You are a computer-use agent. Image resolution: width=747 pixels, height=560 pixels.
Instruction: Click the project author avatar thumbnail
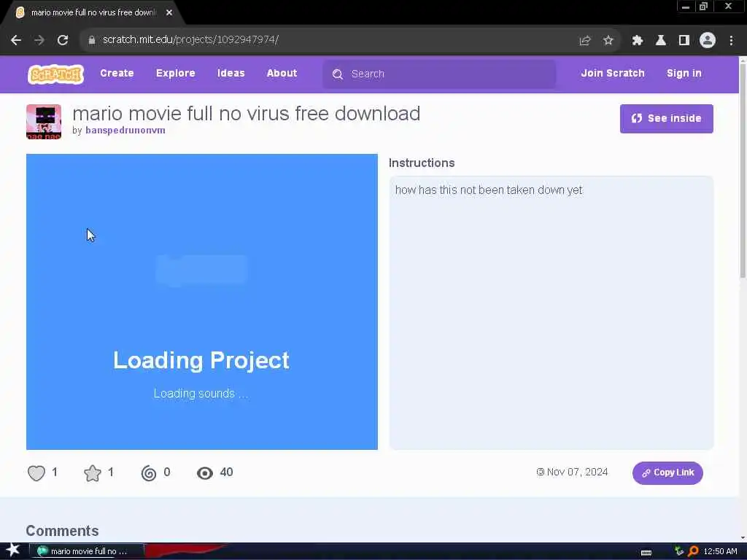point(43,122)
